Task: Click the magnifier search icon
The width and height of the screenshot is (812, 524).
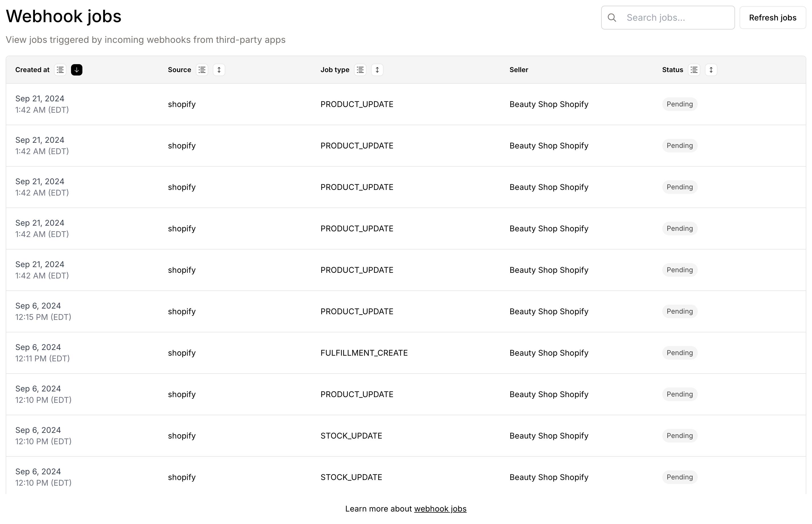Action: point(612,18)
